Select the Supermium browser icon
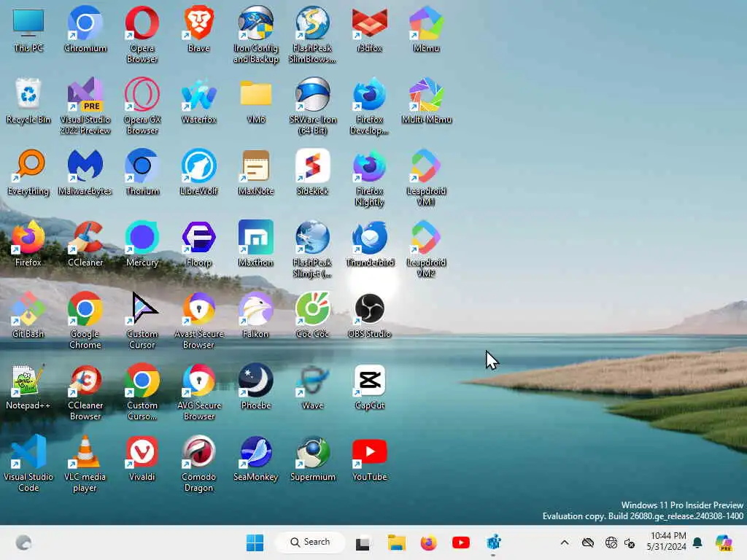This screenshot has height=560, width=747. click(x=312, y=458)
